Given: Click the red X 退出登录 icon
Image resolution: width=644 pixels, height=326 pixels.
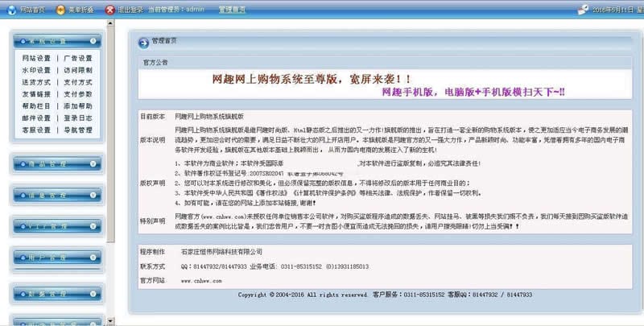Looking at the screenshot, I should point(109,10).
